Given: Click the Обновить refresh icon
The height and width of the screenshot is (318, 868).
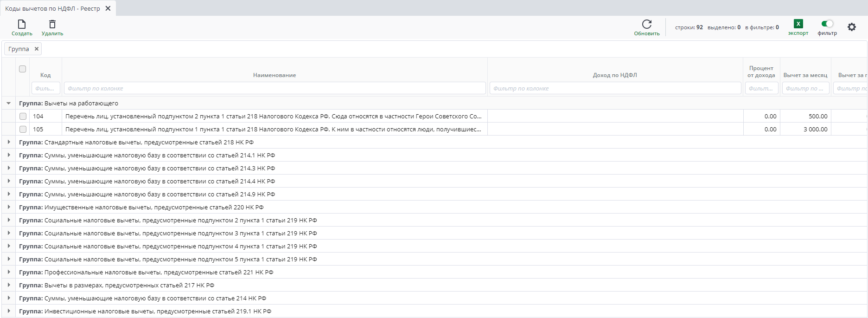Looking at the screenshot, I should point(646,24).
